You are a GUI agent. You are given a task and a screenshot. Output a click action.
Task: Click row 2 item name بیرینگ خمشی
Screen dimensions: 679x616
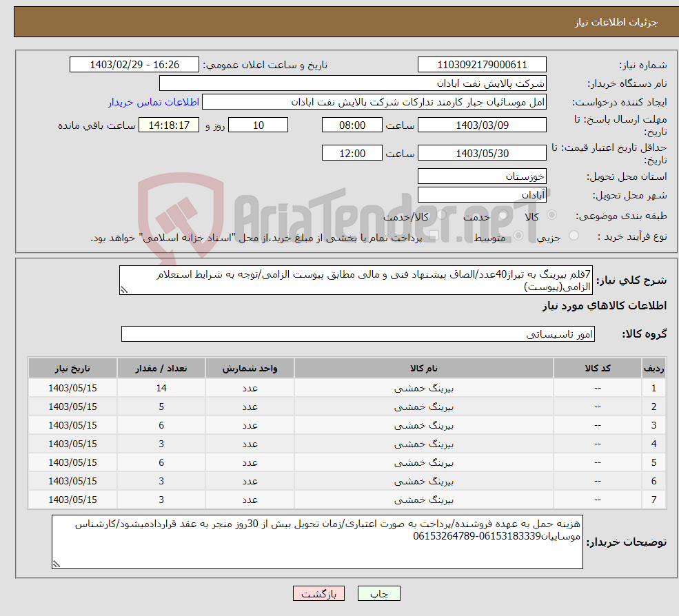point(423,407)
